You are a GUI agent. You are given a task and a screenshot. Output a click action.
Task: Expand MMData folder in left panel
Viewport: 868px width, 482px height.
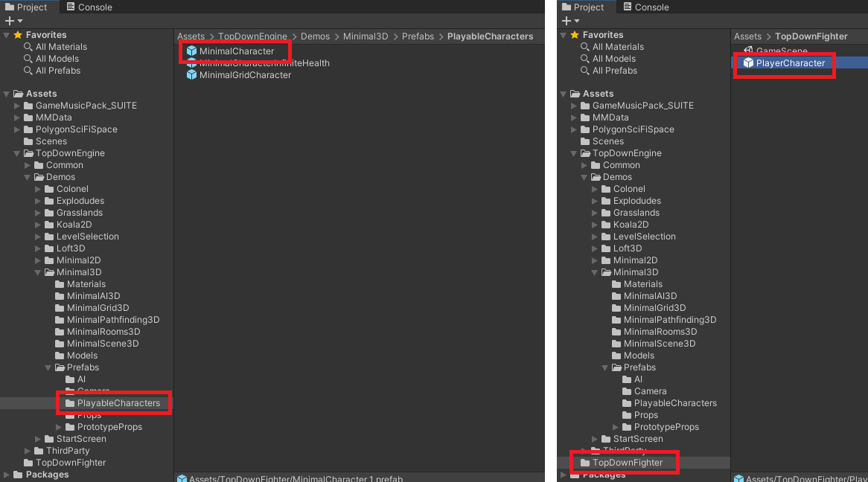(17, 118)
